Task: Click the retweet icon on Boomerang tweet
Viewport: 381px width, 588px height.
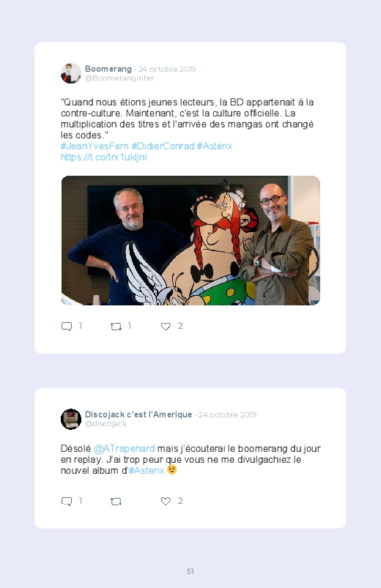Action: coord(116,327)
